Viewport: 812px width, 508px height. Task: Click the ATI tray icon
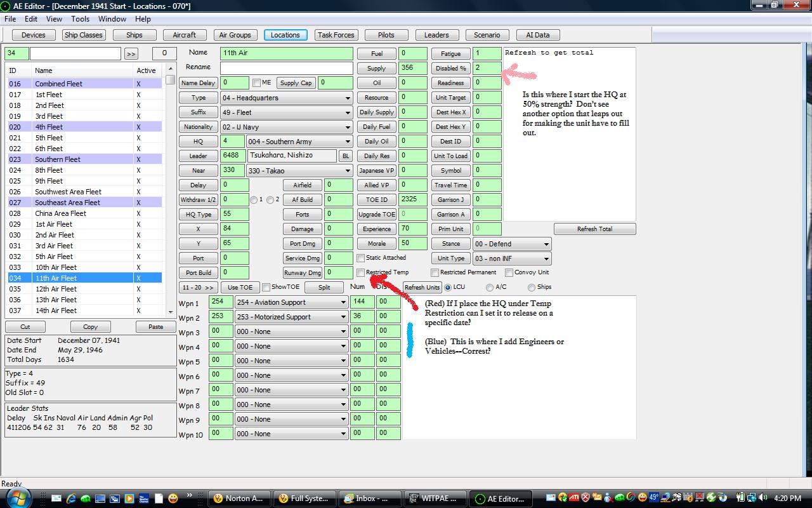[x=574, y=497]
